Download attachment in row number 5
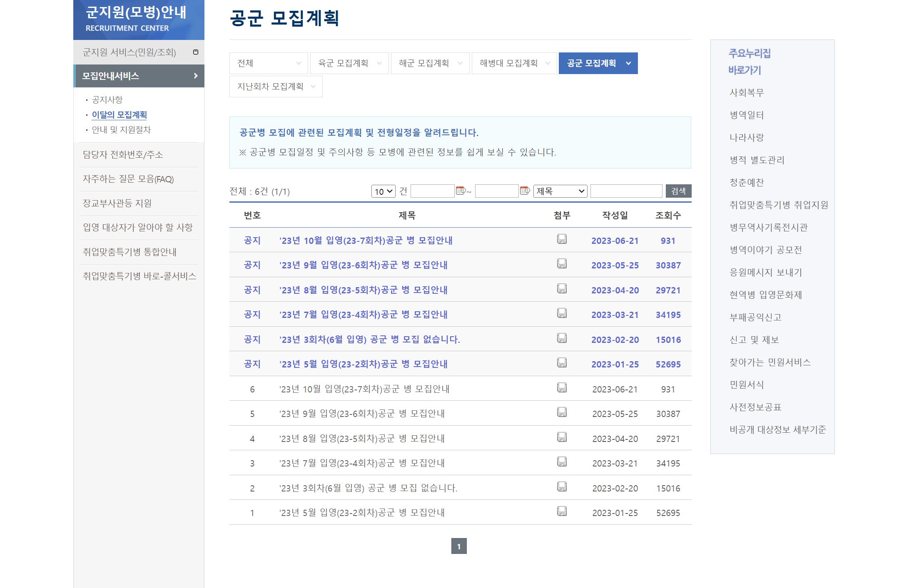 coord(562,412)
